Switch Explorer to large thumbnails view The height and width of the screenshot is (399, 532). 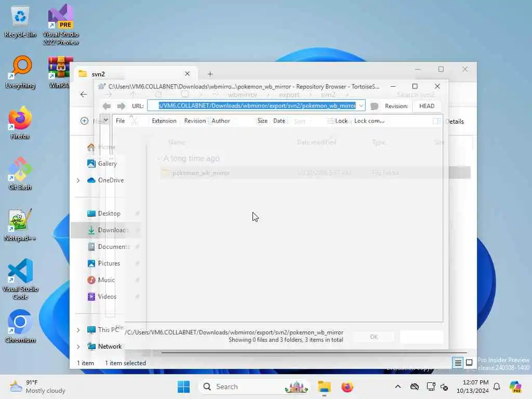click(x=469, y=363)
